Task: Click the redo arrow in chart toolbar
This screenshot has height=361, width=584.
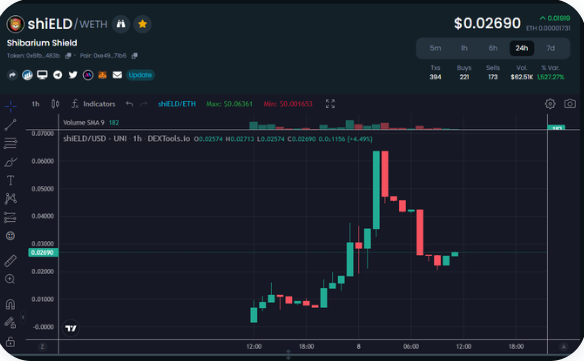Action: (x=144, y=104)
